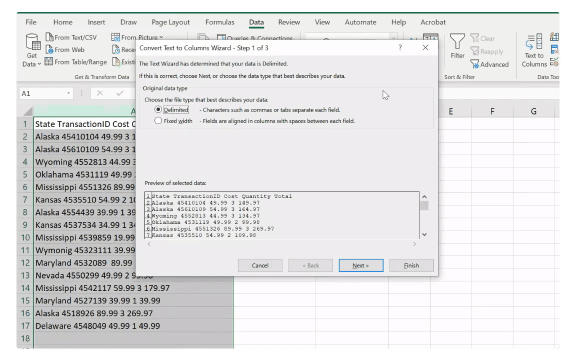This screenshot has height=360, width=576.
Task: Select the From Web import icon
Action: (50, 49)
